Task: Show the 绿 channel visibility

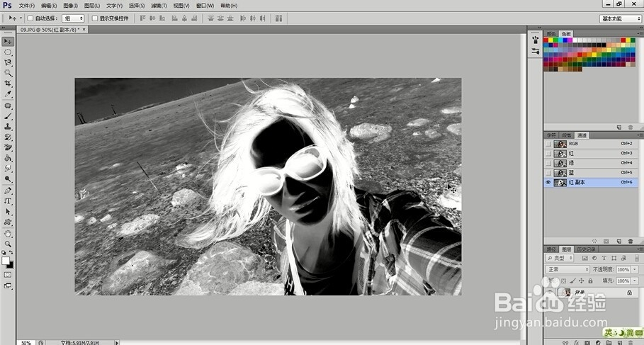Action: (548, 163)
